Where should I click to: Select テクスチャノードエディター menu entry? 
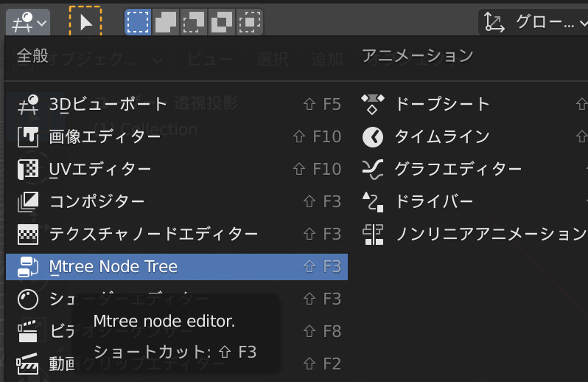[177, 235]
